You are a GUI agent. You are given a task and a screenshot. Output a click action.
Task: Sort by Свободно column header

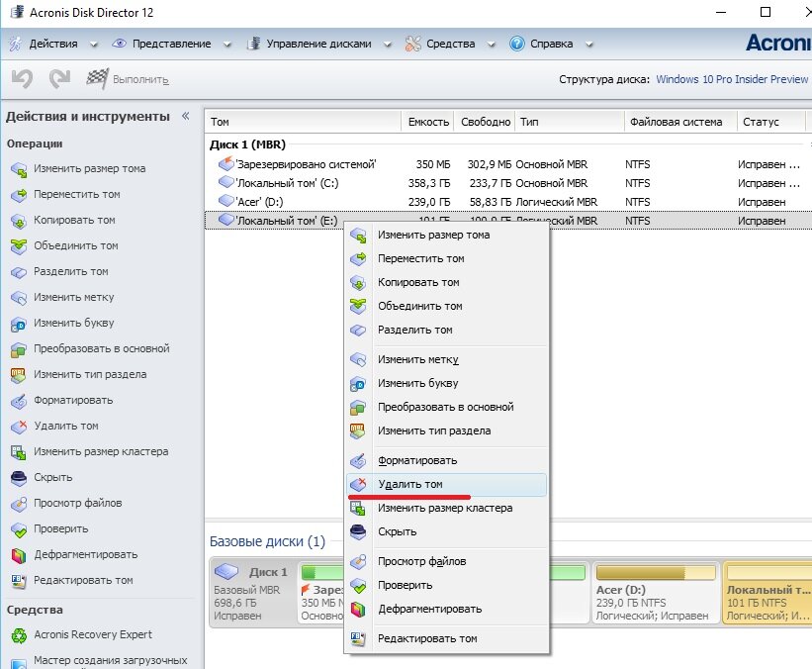[x=485, y=122]
